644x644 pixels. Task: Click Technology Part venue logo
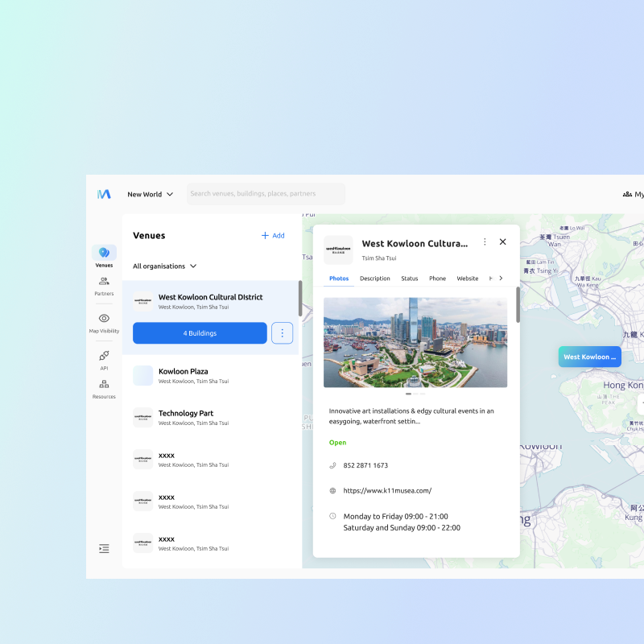tap(143, 417)
